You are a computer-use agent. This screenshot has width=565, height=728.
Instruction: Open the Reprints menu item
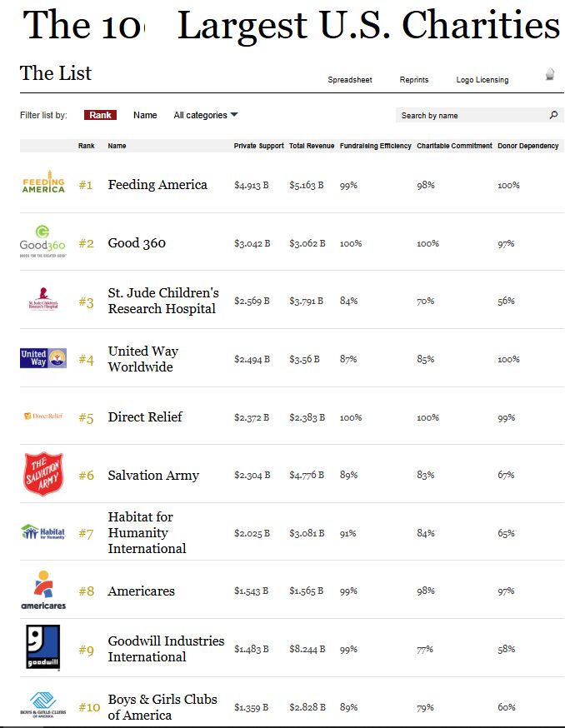click(x=414, y=80)
